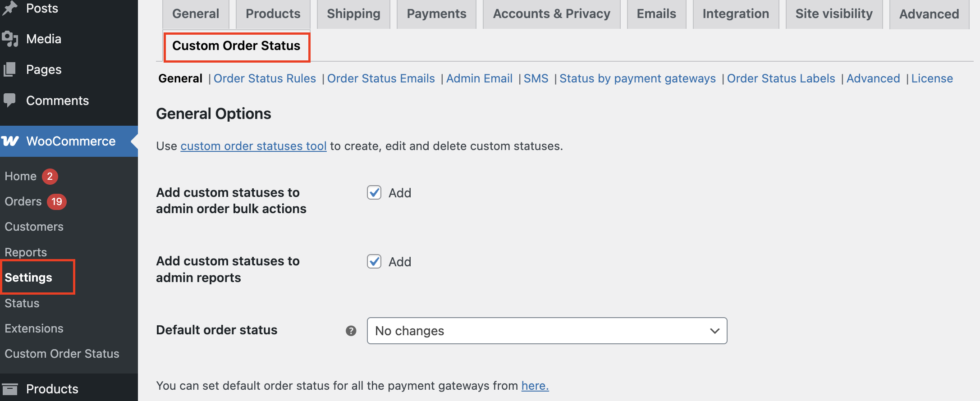Click the Pages icon in sidebar
980x401 pixels.
click(9, 69)
